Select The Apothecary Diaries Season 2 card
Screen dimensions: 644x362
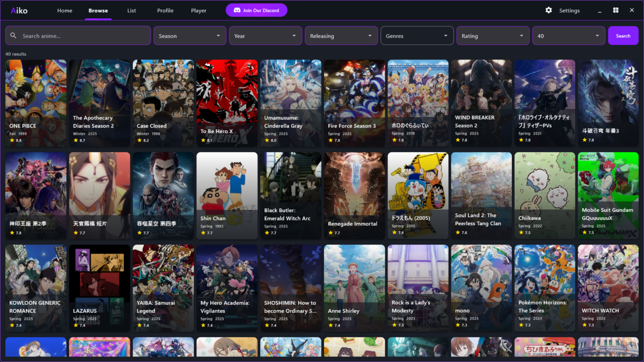pyautogui.click(x=100, y=103)
